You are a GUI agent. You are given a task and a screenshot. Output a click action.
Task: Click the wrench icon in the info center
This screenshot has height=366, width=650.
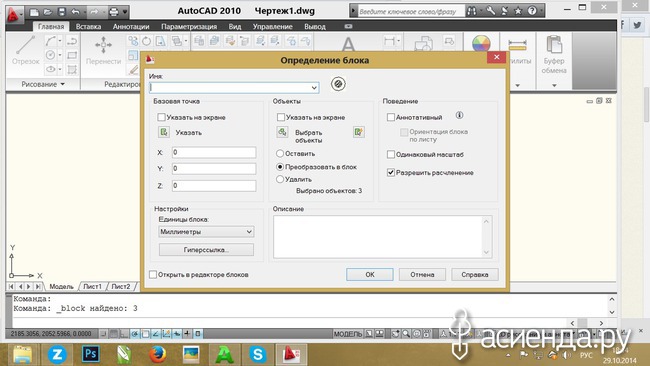[x=491, y=11]
